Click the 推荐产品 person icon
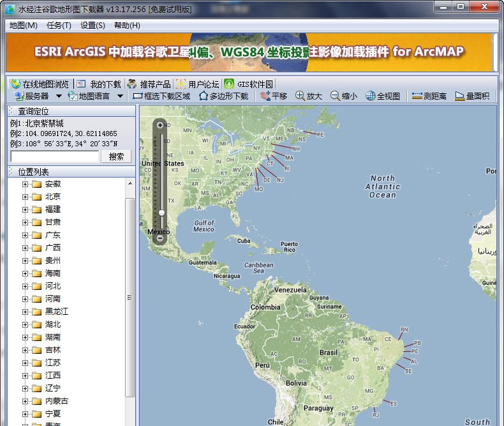The image size is (504, 426). click(132, 84)
